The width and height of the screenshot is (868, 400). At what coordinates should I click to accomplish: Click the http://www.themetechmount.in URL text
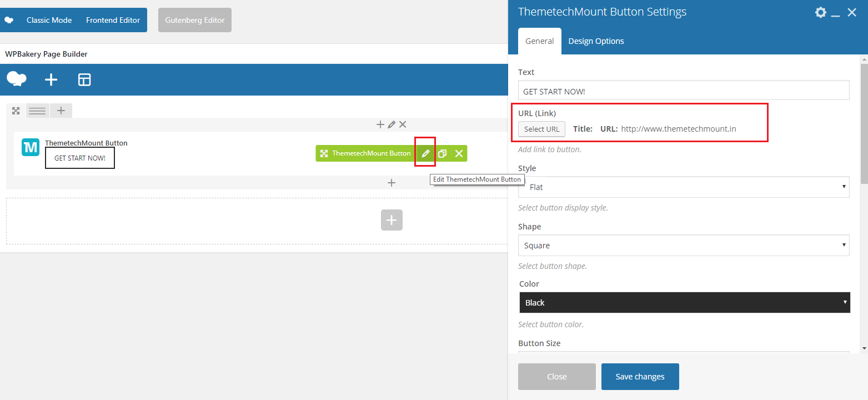pos(679,129)
